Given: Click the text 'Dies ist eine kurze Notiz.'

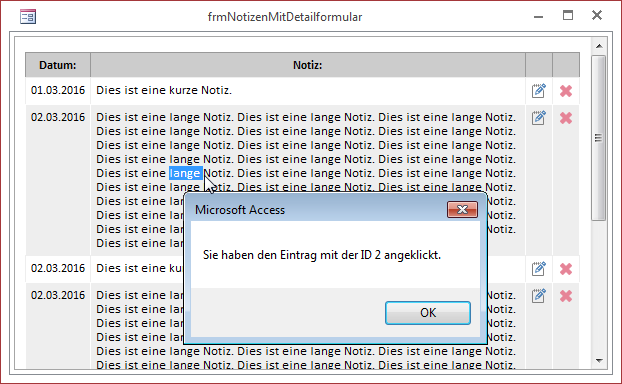Looking at the screenshot, I should tap(164, 90).
